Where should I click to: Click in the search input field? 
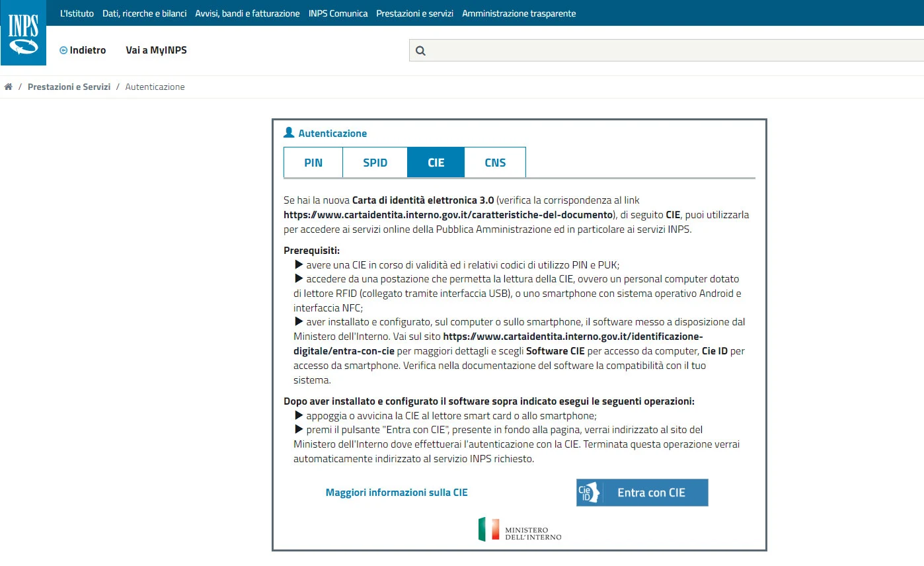(x=666, y=51)
